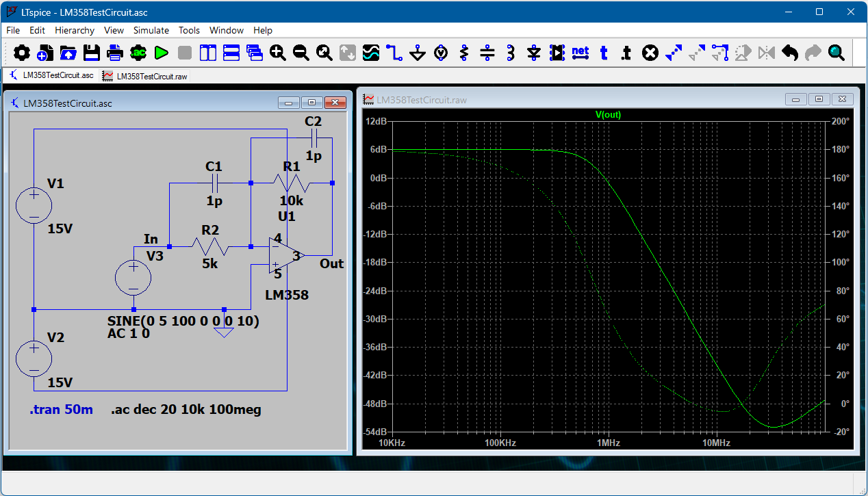Open the Simulate menu
Image resolution: width=868 pixels, height=496 pixels.
[151, 30]
